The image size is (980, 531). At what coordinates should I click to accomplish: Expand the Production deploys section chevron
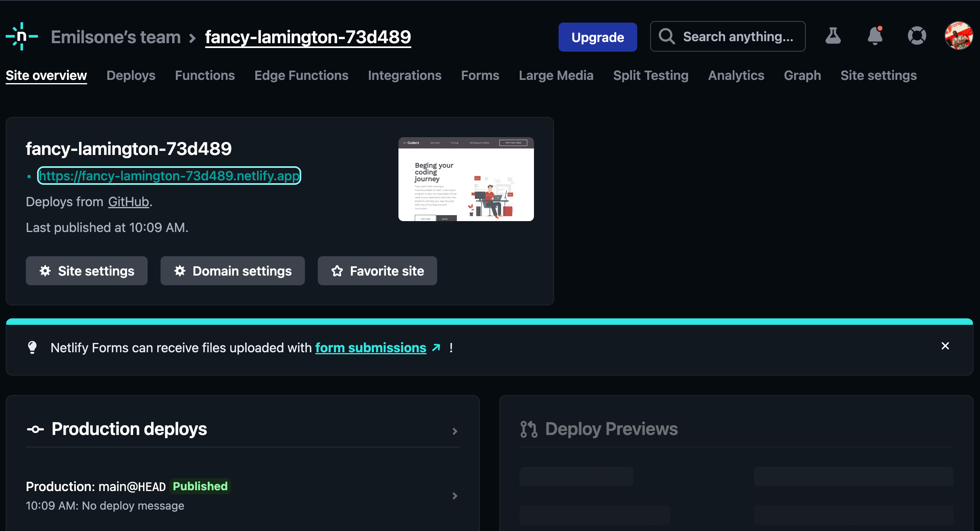pyautogui.click(x=455, y=431)
